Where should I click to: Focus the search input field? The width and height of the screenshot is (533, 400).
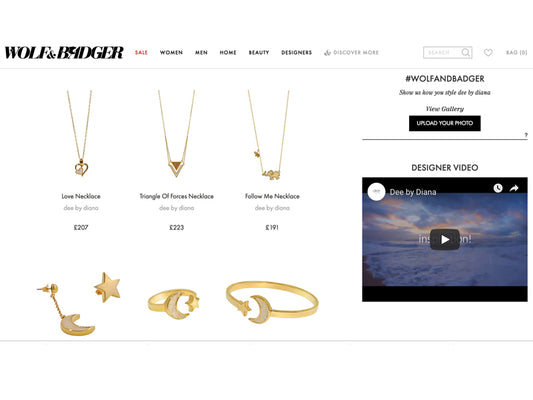(x=442, y=52)
